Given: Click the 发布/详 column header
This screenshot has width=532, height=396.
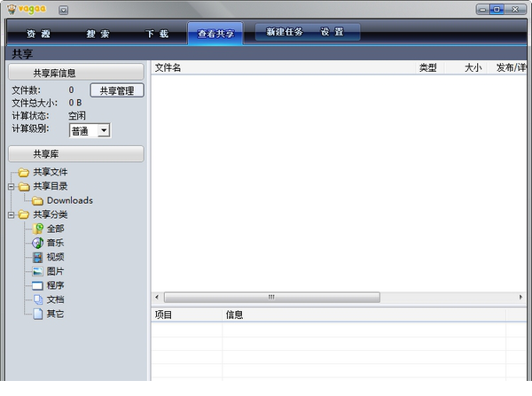Looking at the screenshot, I should tap(507, 68).
